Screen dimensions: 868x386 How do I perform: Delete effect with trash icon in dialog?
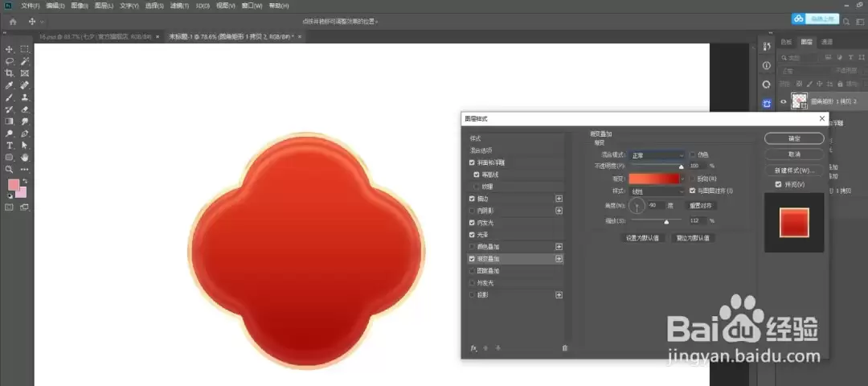point(565,347)
